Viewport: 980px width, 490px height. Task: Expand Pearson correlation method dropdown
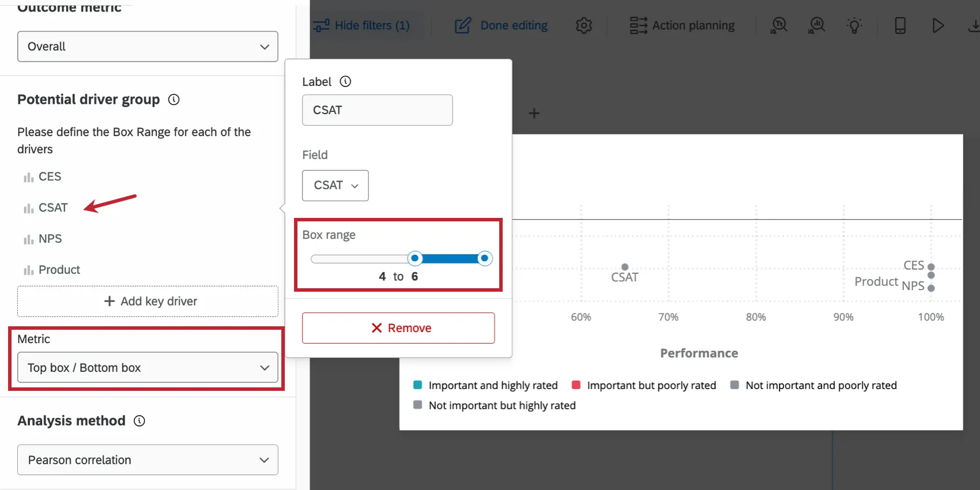148,460
